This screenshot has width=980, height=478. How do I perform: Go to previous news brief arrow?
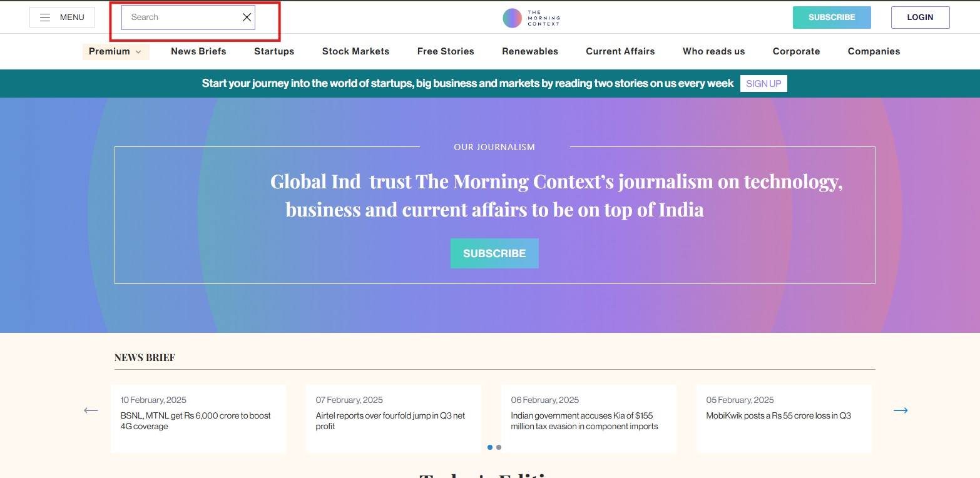click(x=91, y=410)
